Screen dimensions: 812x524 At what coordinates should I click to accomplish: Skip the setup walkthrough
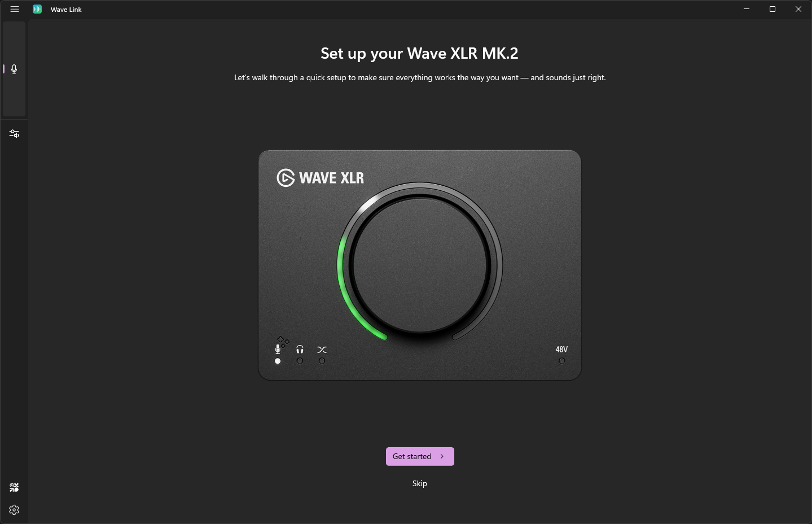420,483
